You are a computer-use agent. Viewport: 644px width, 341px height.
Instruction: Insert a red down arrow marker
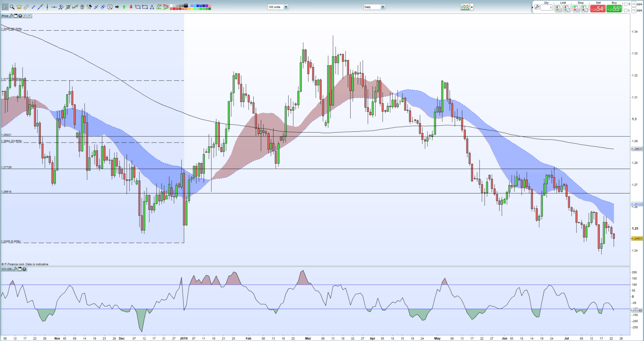pyautogui.click(x=131, y=7)
